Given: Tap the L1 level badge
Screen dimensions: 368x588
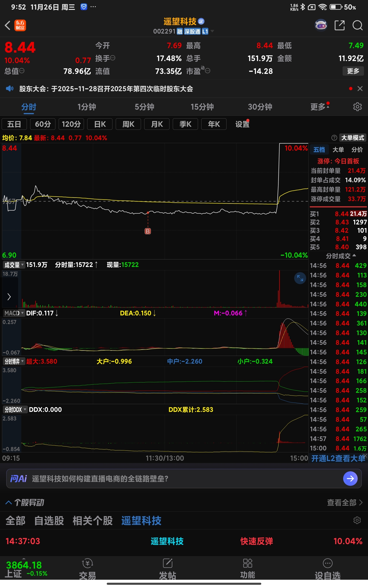Looking at the screenshot, I should [205, 31].
